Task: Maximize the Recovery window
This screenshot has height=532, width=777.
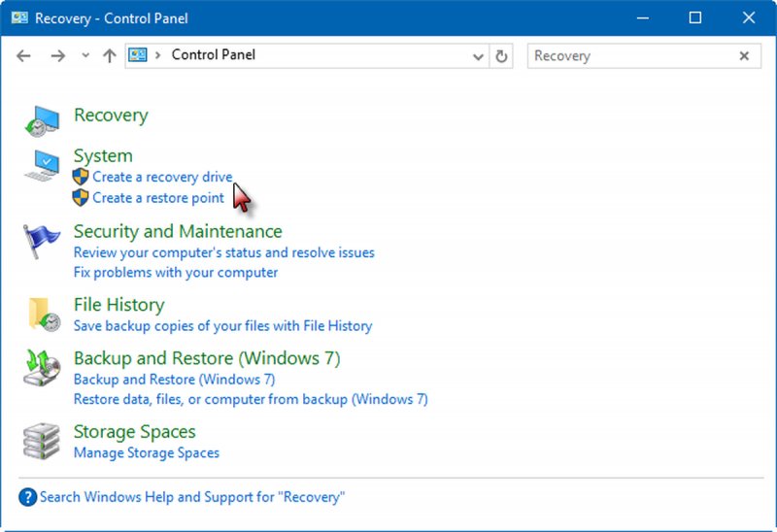Action: [x=695, y=18]
